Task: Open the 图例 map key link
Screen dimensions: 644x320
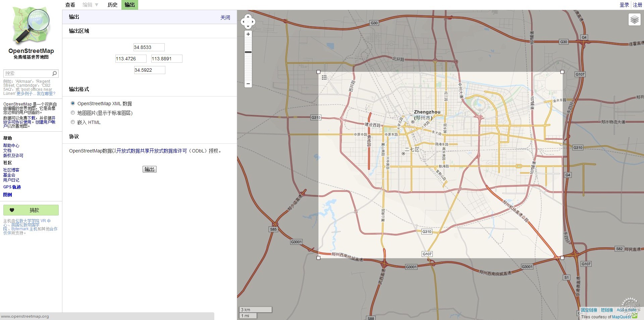Action: click(8, 195)
